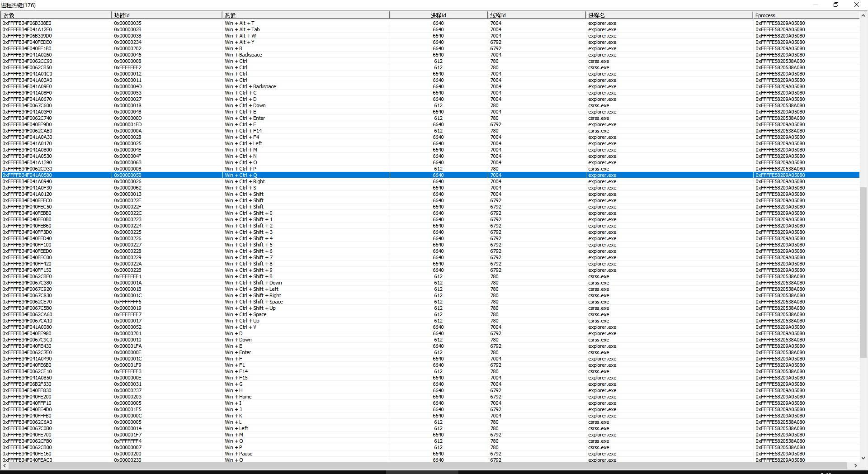The image size is (868, 474).
Task: Sort by the 热键Id column header
Action: [x=166, y=15]
